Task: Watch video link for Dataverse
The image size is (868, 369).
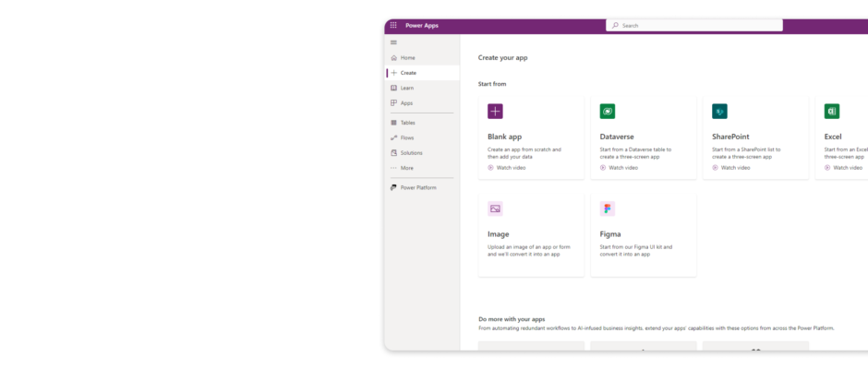Action: coord(623,168)
